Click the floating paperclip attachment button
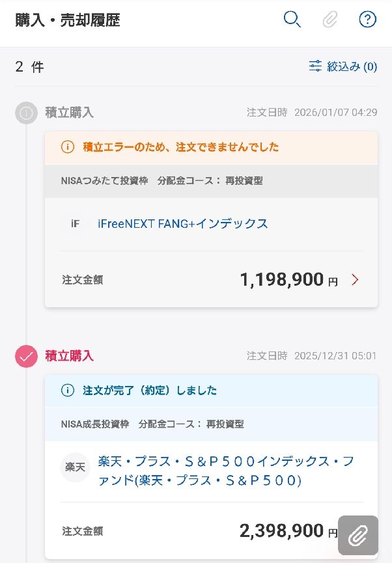The width and height of the screenshot is (392, 563). pyautogui.click(x=358, y=535)
